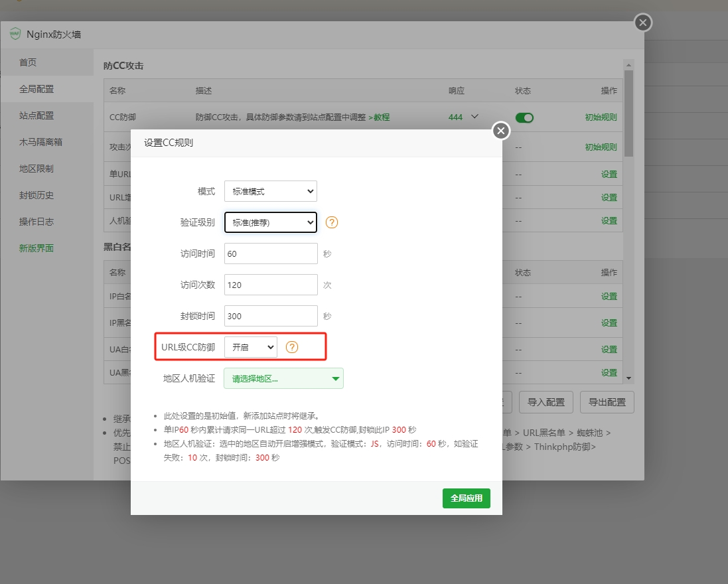Screen dimensions: 728x584
Task: Open 站点配置 in the sidebar
Action: (x=47, y=115)
